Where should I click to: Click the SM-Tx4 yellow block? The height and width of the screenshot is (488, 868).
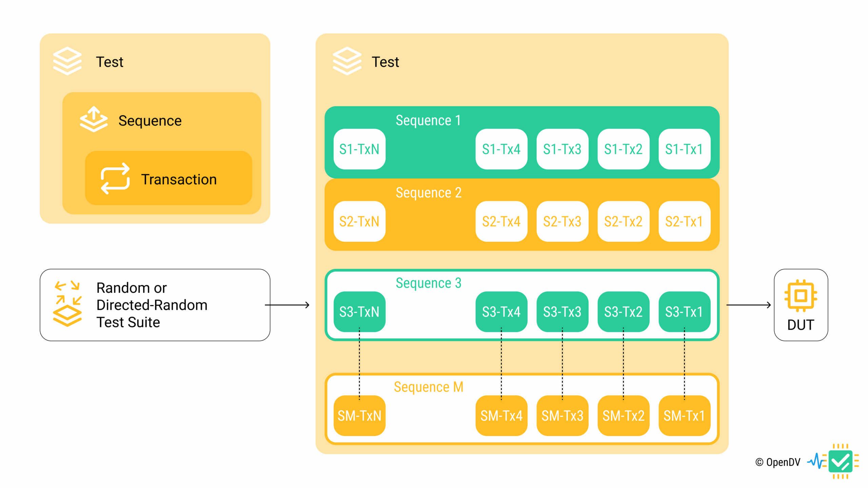(x=501, y=415)
